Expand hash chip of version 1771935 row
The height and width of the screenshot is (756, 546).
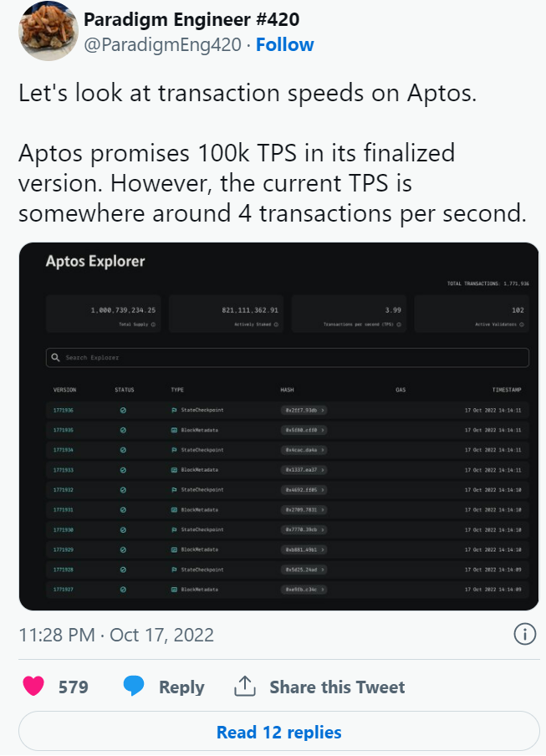pyautogui.click(x=304, y=430)
